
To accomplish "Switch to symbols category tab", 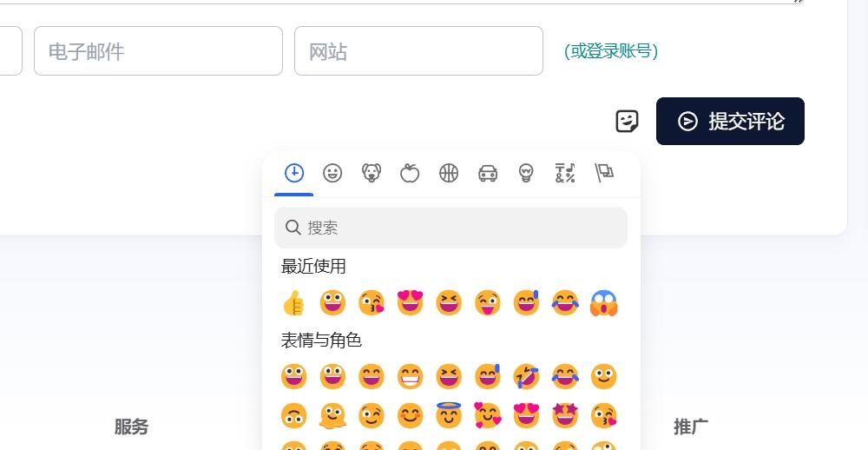I will [565, 173].
